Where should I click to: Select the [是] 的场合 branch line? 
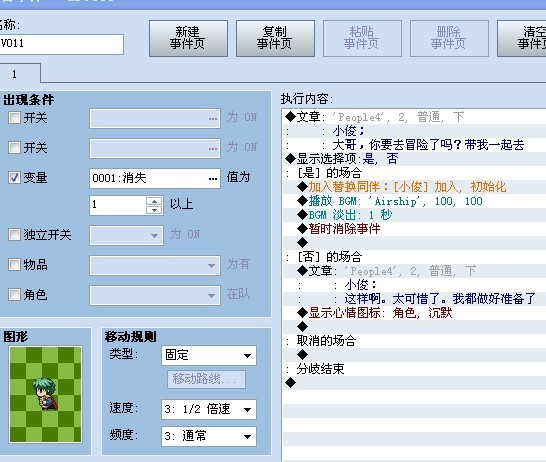point(414,173)
